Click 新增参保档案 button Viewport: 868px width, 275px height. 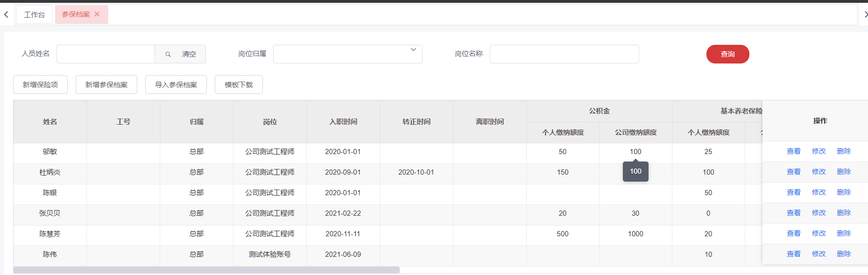(x=106, y=85)
